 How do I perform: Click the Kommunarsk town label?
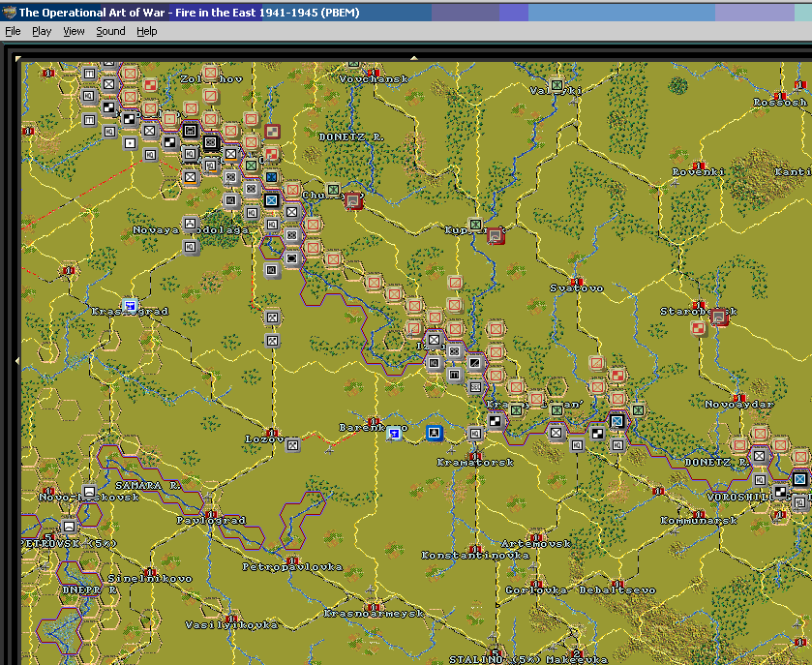(699, 521)
